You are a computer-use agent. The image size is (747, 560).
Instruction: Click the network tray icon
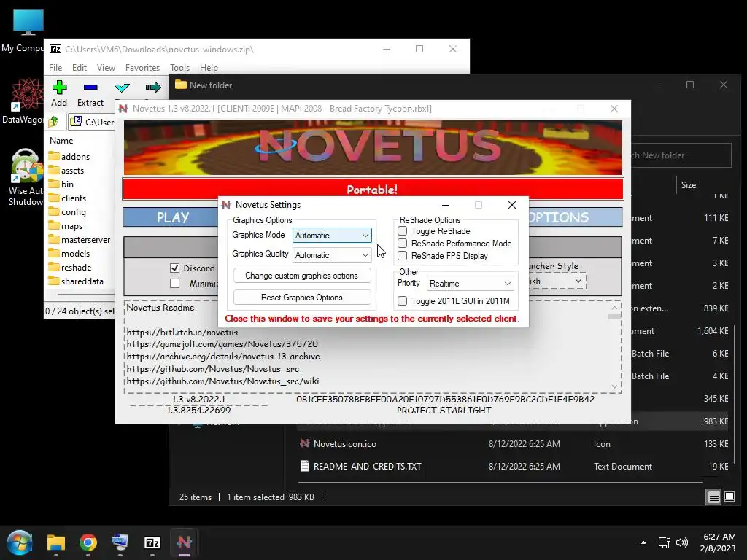(x=664, y=542)
